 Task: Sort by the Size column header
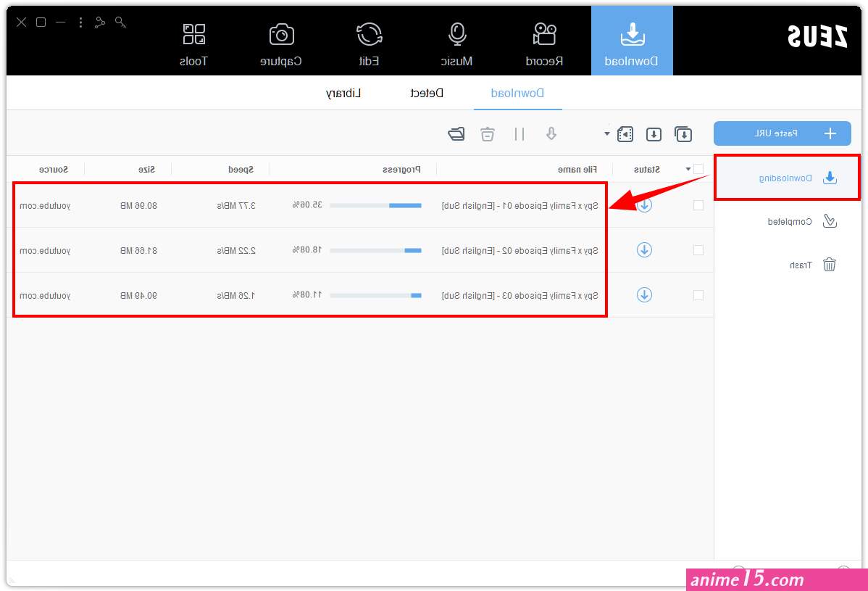146,170
